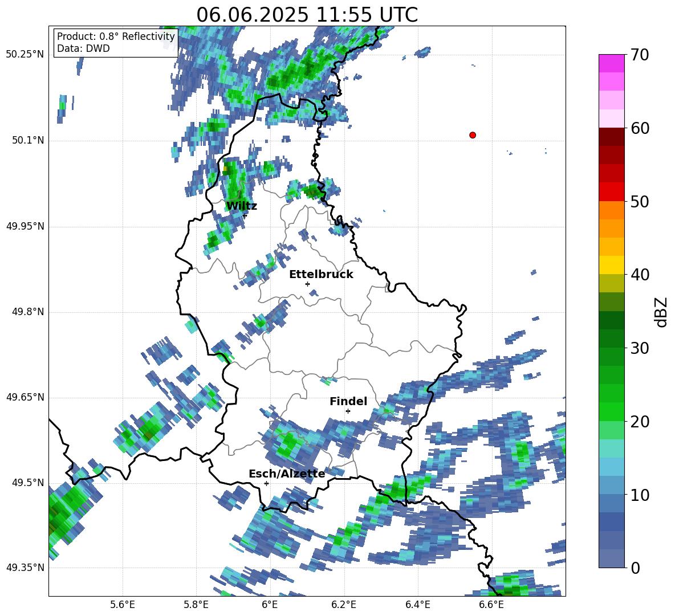
Task: Click the colorbar tick label 0
Action: coord(635,568)
